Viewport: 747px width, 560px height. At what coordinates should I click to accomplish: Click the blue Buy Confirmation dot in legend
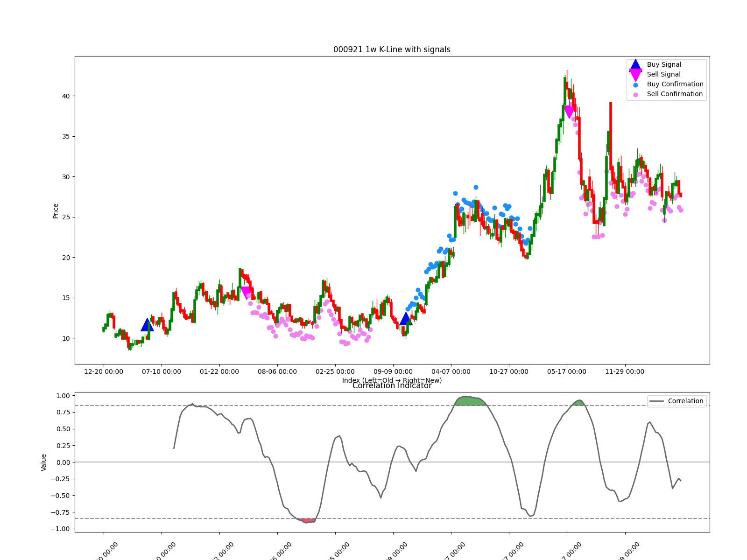click(635, 85)
